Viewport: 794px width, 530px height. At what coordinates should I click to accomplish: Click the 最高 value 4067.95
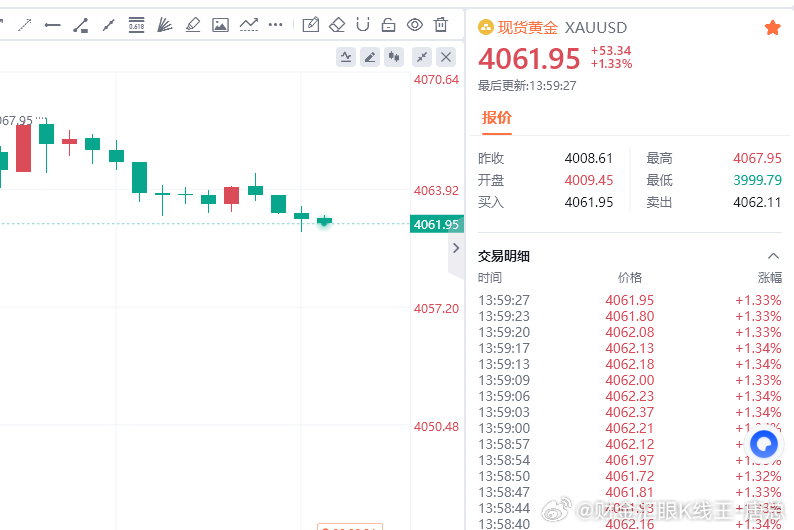pos(757,158)
